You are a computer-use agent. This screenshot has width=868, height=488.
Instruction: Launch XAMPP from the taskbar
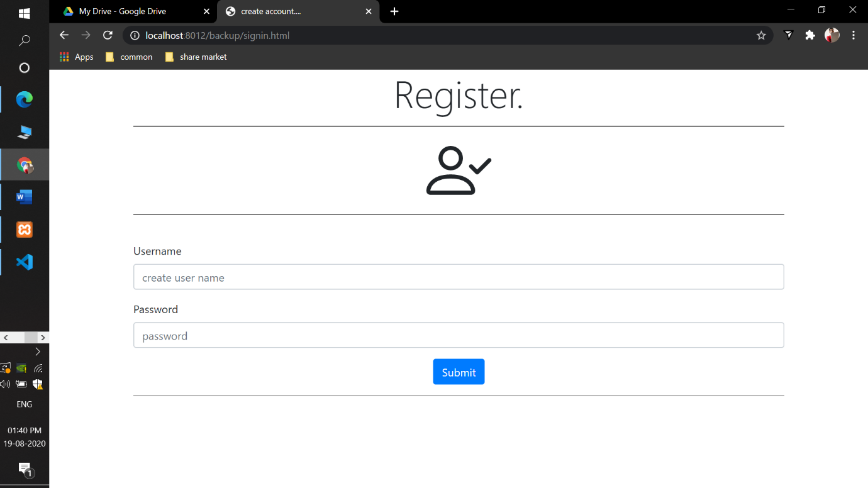click(x=24, y=229)
